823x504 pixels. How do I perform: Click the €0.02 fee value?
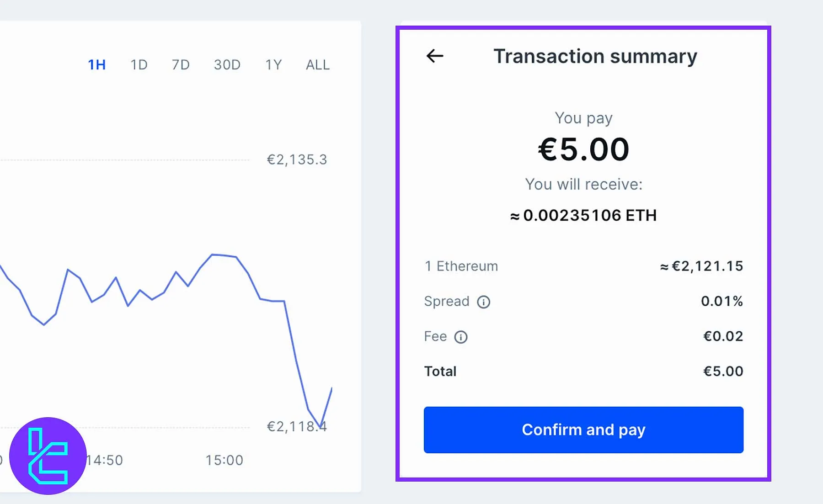[723, 336]
